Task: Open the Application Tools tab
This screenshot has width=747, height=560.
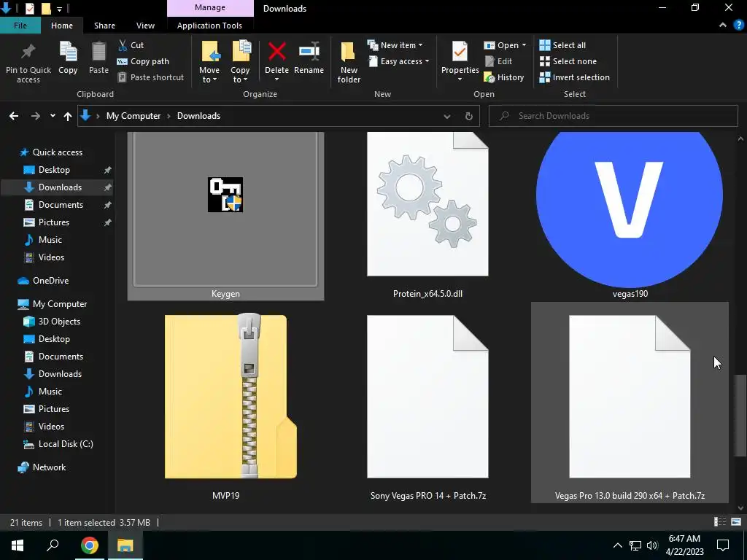Action: click(x=209, y=26)
